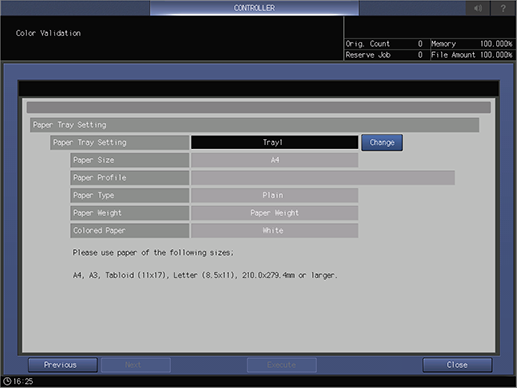
Task: Click the Paper Profile label
Action: [130, 178]
